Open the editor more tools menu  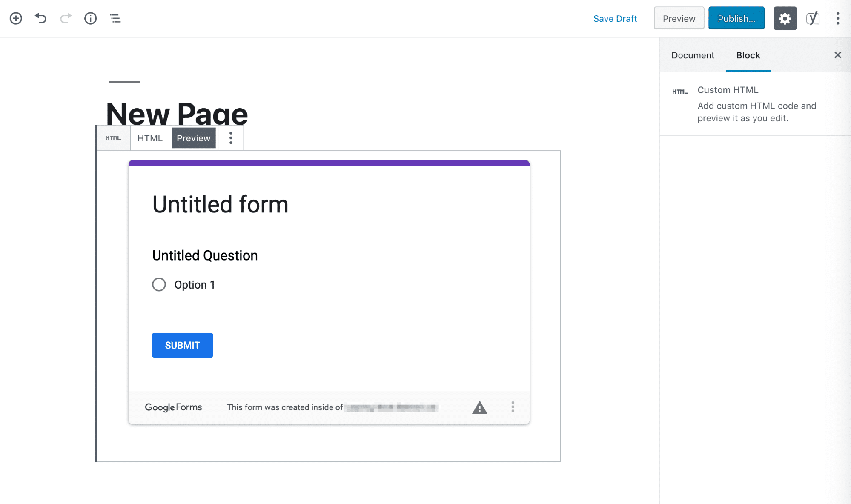[x=837, y=18]
